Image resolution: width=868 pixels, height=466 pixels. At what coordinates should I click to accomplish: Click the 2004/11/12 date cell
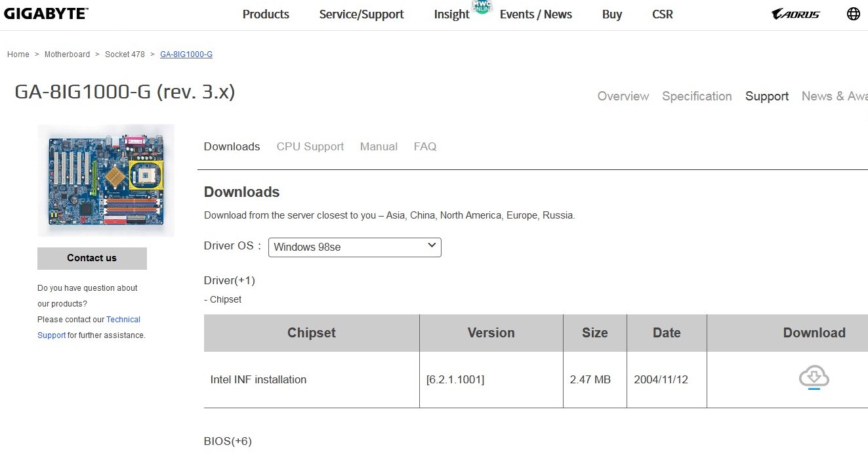click(x=661, y=379)
